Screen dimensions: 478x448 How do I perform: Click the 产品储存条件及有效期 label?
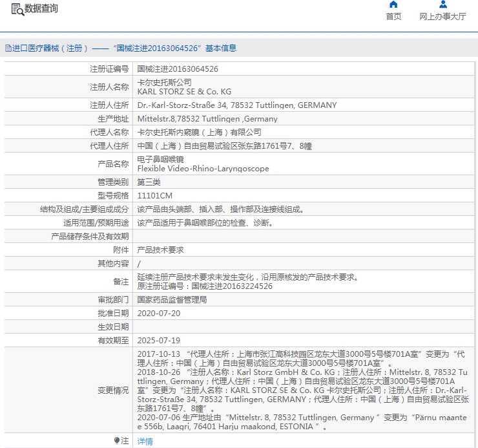point(90,237)
